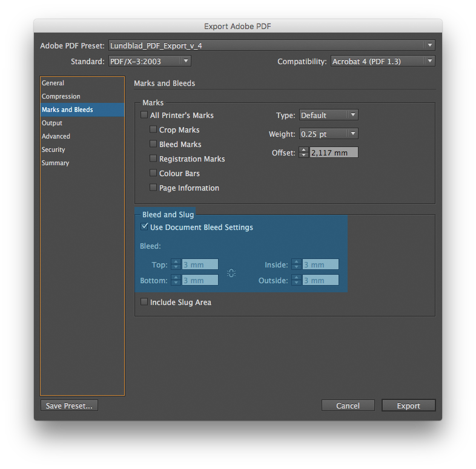Click the Offset value input field
Screen dimensions: 476x469
coord(334,153)
